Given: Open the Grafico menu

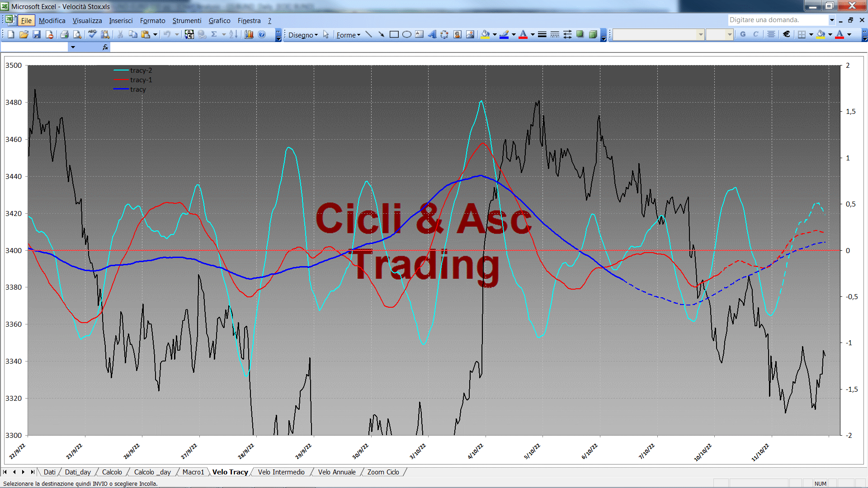Looking at the screenshot, I should (219, 20).
